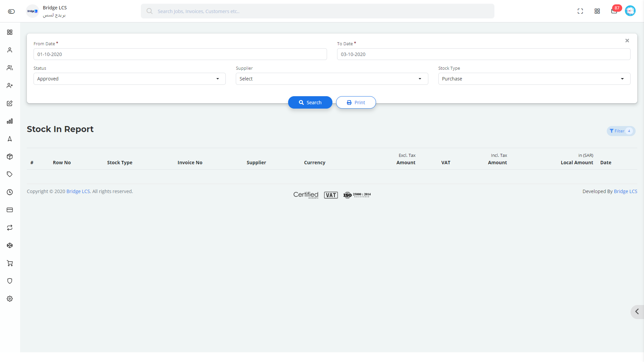Click the shopping cart icon
The image size is (644, 362).
(10, 263)
